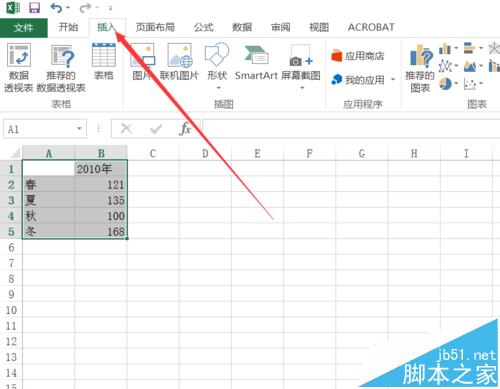Open the 屏幕截图 screenshot menu
Viewport: 500px width, 389px height.
[x=301, y=67]
